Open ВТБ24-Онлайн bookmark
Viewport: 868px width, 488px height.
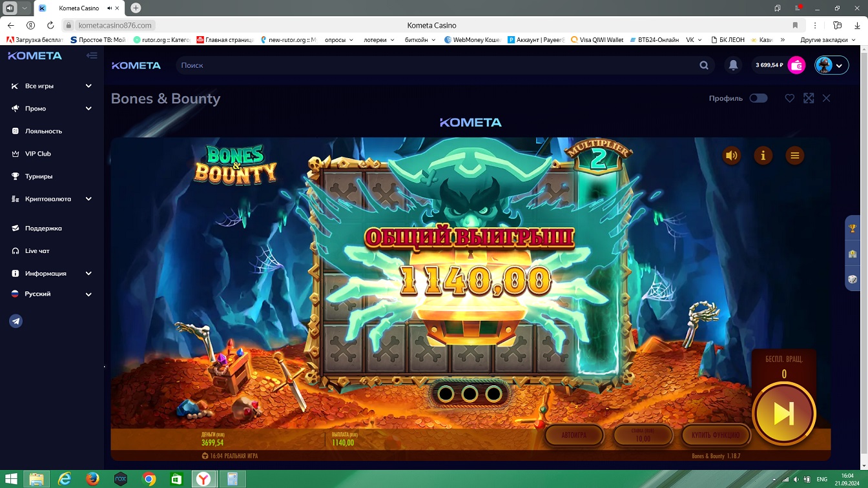(x=654, y=39)
